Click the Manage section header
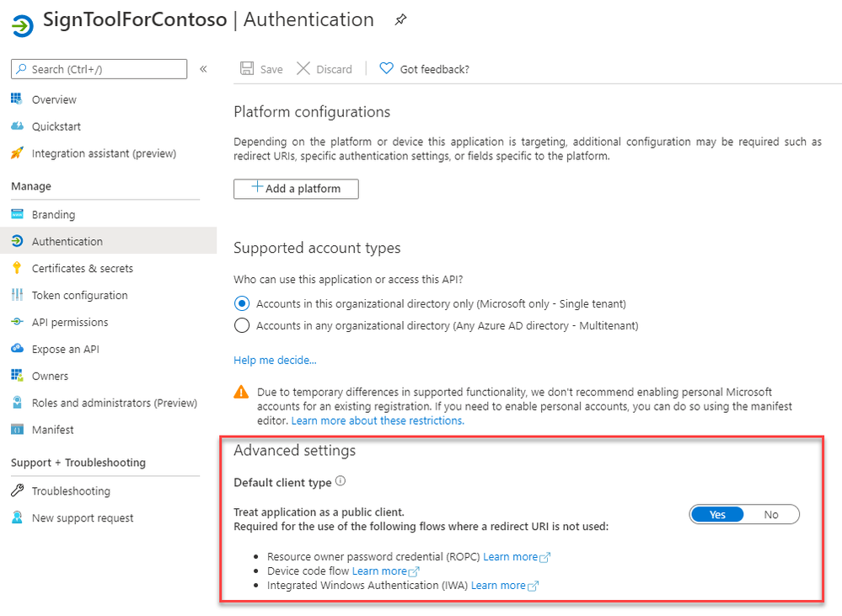Screen dimensions: 842x616 [x=31, y=186]
